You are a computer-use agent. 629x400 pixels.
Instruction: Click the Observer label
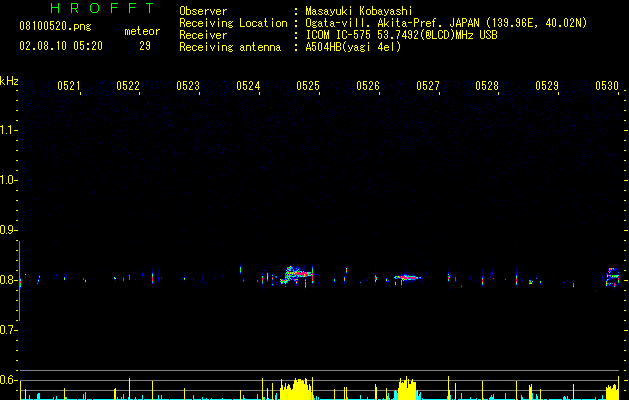click(203, 11)
